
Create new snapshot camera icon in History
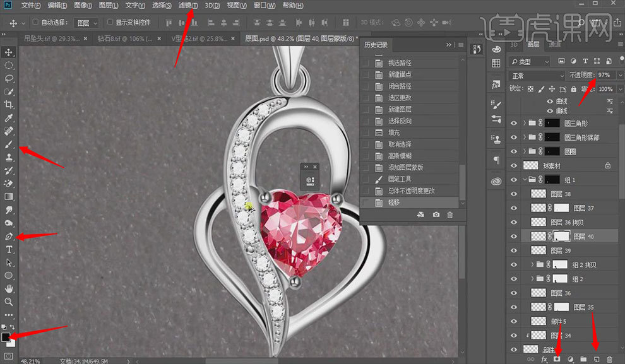436,214
